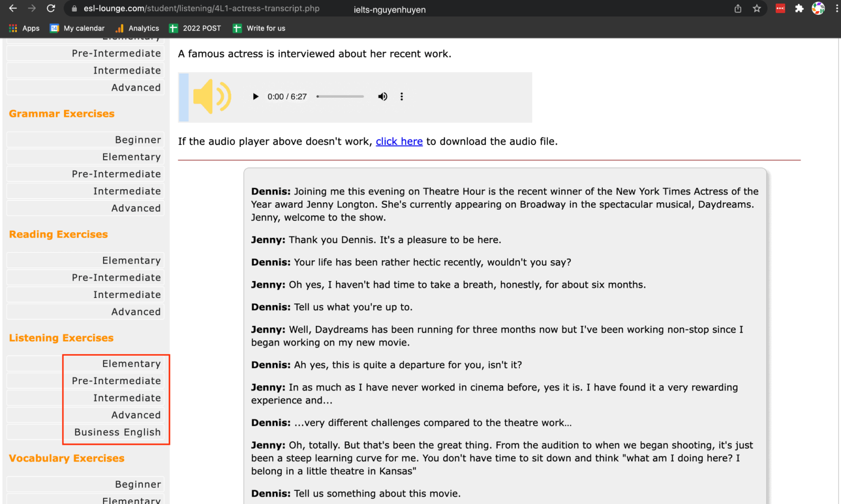The height and width of the screenshot is (504, 841).
Task: Bookmark this page with the star
Action: (757, 8)
